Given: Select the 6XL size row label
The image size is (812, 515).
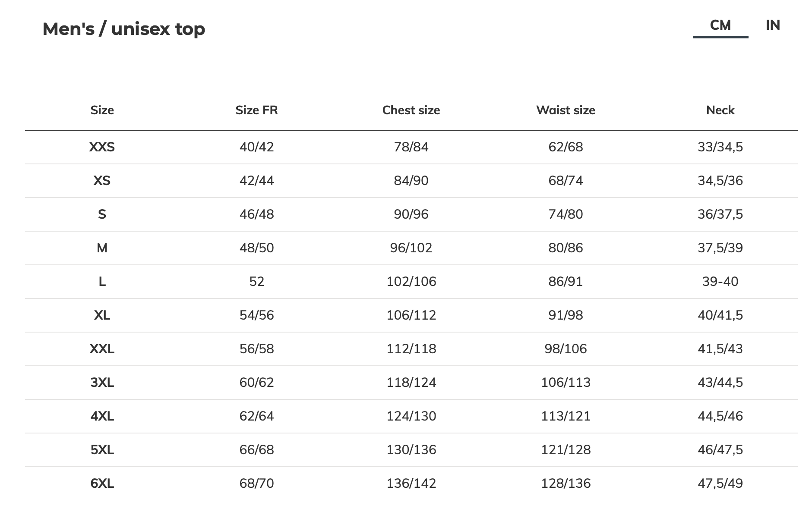Looking at the screenshot, I should 102,484.
